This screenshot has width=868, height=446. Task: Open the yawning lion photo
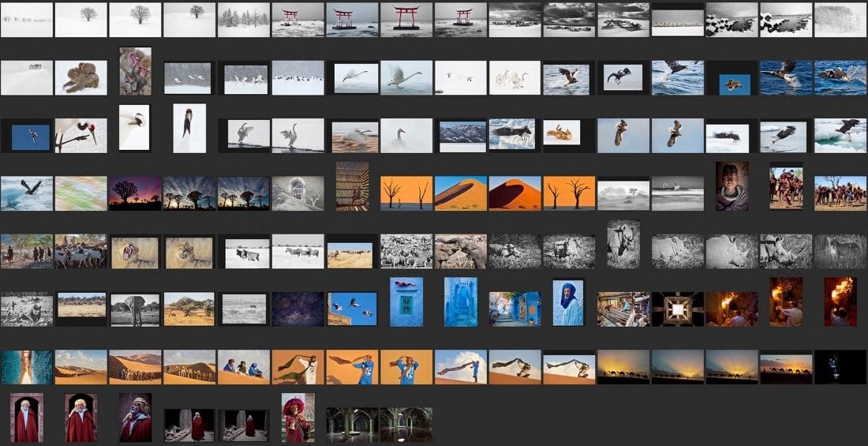135,251
